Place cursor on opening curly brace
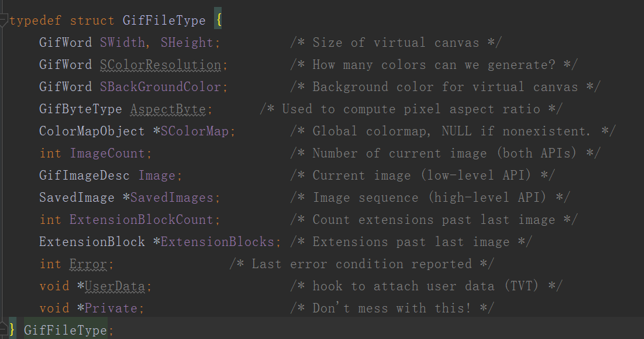Image resolution: width=644 pixels, height=339 pixels. (x=218, y=20)
